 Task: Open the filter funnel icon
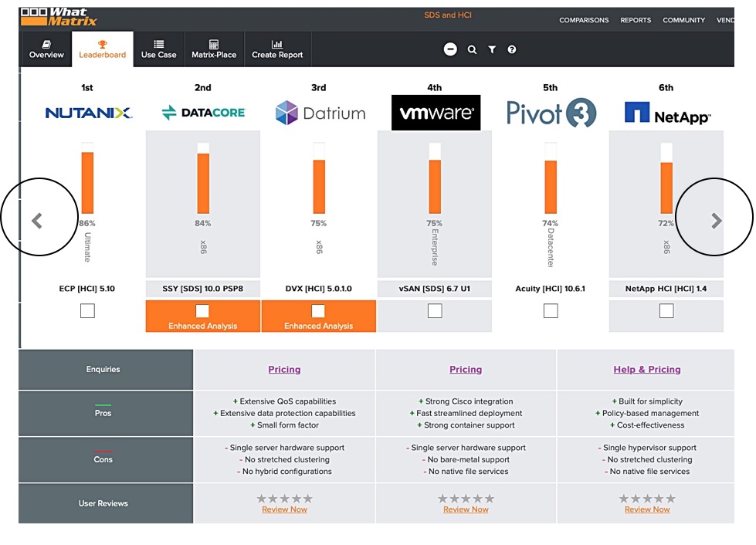pos(492,49)
